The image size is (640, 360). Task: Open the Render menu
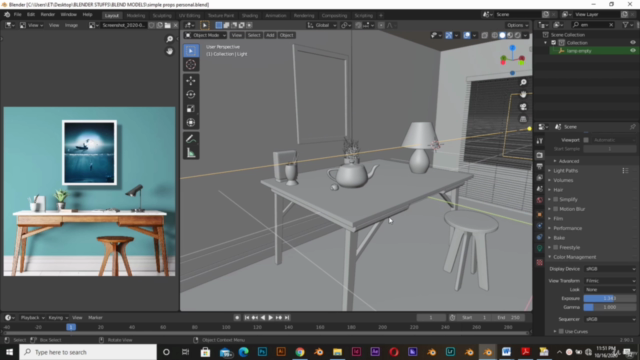coord(47,15)
